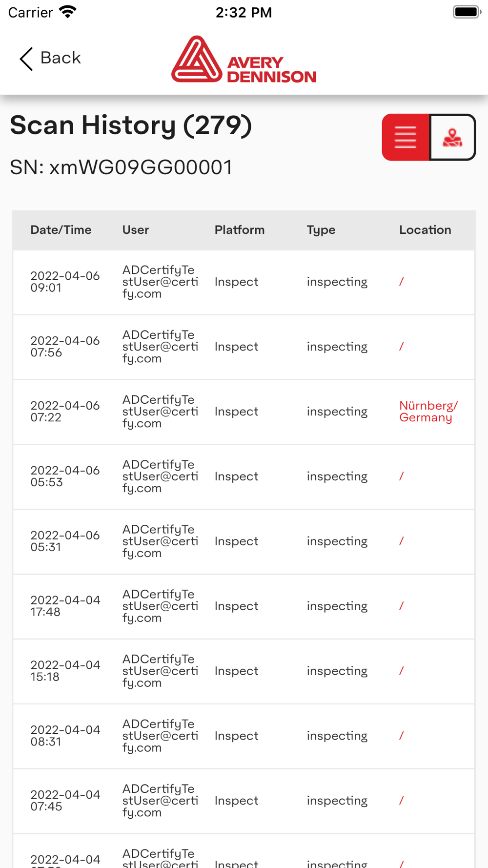
Task: Select the User column header
Action: click(136, 230)
